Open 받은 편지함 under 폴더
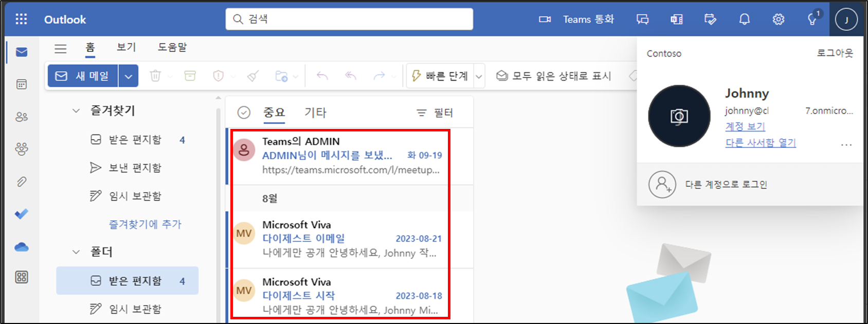The image size is (868, 324). tap(128, 281)
